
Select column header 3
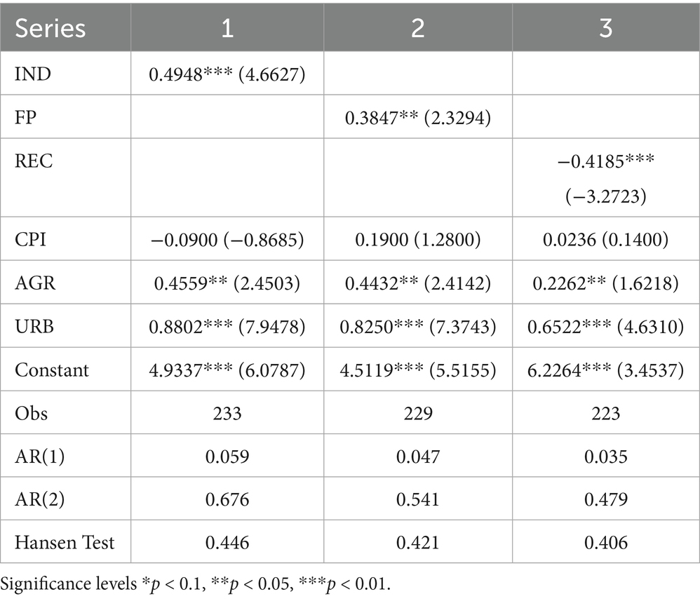[x=606, y=27]
